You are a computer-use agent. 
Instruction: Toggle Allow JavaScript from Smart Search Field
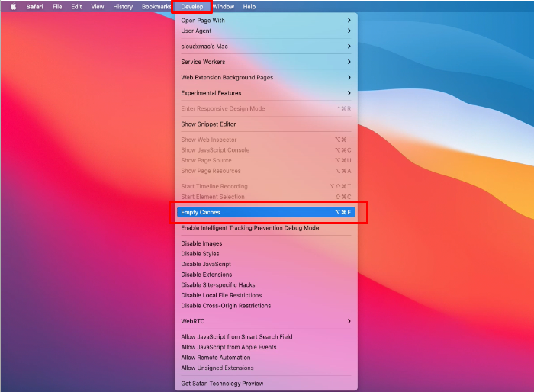(266, 337)
